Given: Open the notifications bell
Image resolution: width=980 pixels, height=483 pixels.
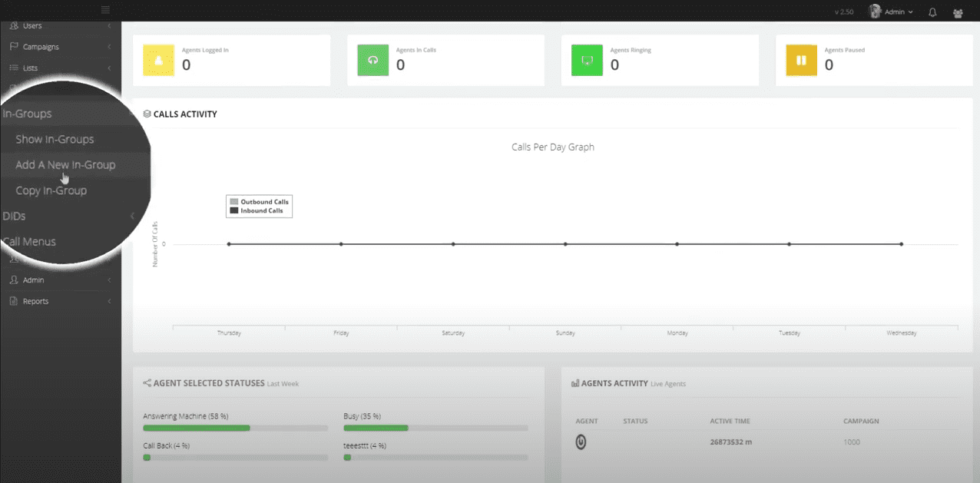Looking at the screenshot, I should point(932,12).
